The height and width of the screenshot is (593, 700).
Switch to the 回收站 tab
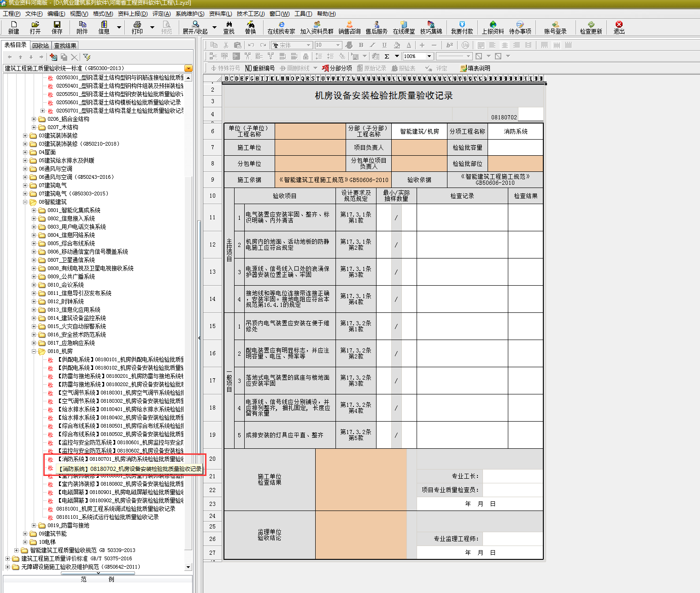coord(41,46)
